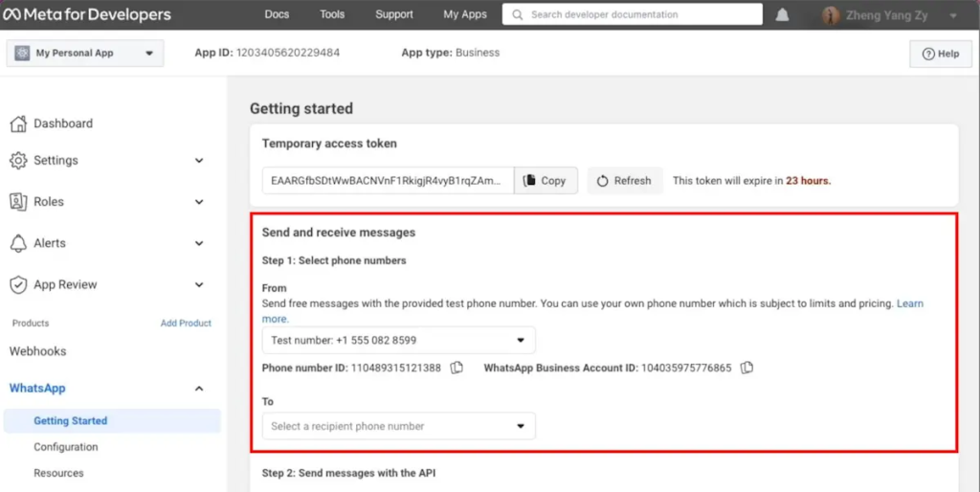Viewport: 980px width, 492px height.
Task: Open Configuration under WhatsApp
Action: tap(66, 447)
